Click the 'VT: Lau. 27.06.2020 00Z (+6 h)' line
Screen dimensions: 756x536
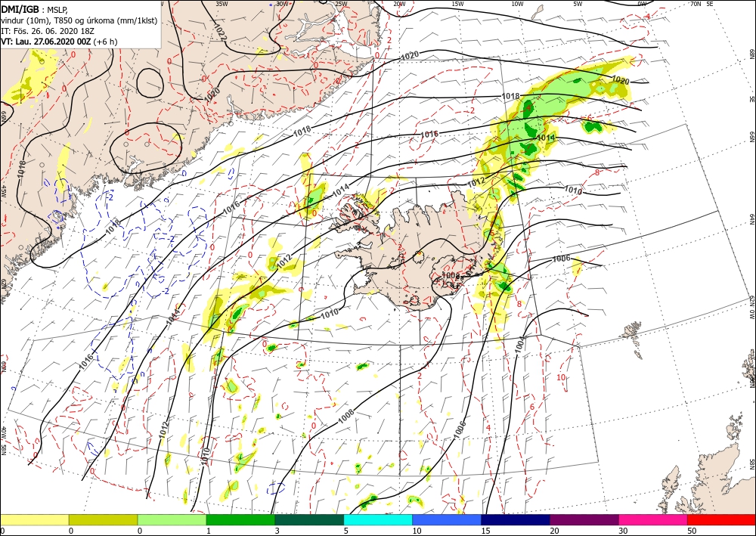tap(59, 42)
